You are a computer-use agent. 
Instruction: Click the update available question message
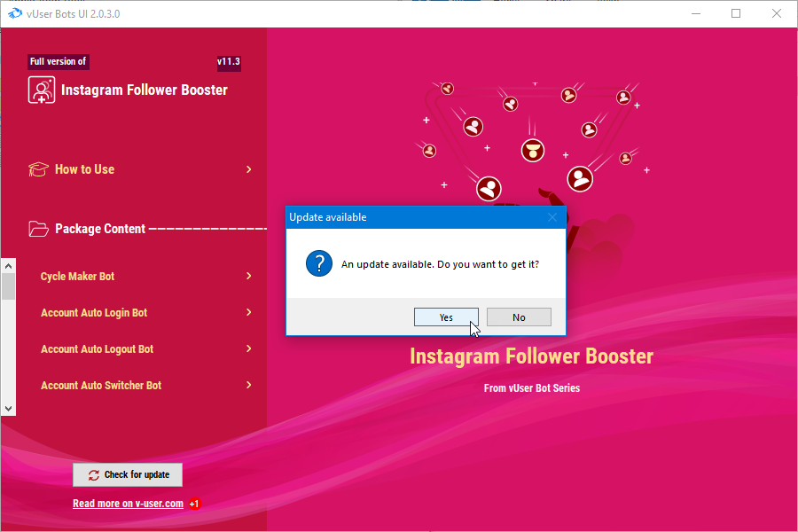(x=440, y=264)
